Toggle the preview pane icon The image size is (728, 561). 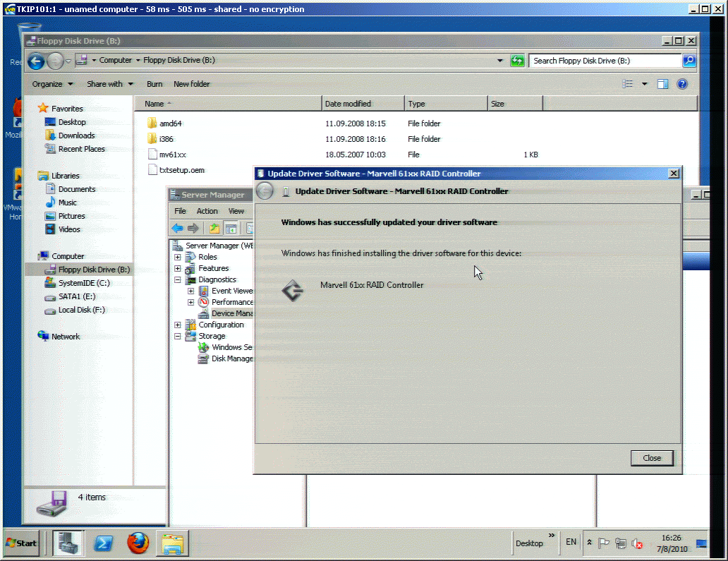pos(662,84)
